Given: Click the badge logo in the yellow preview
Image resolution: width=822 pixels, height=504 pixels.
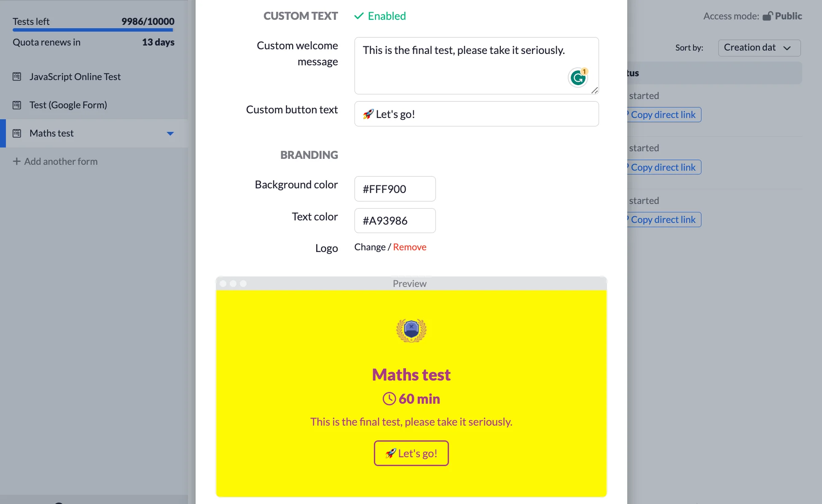Looking at the screenshot, I should pos(411,330).
